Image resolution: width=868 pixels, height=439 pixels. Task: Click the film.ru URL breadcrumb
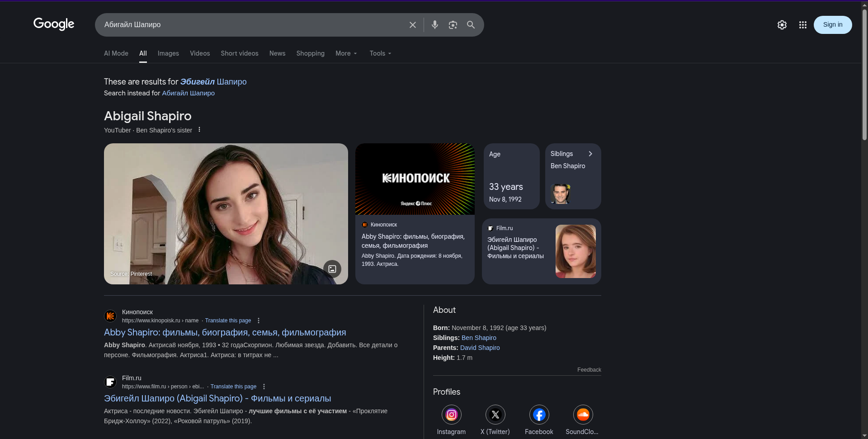pyautogui.click(x=163, y=387)
